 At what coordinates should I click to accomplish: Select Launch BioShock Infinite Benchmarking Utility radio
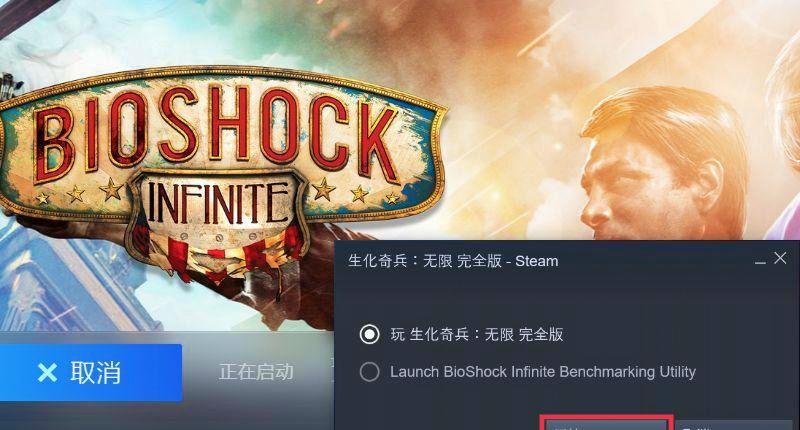click(x=369, y=372)
